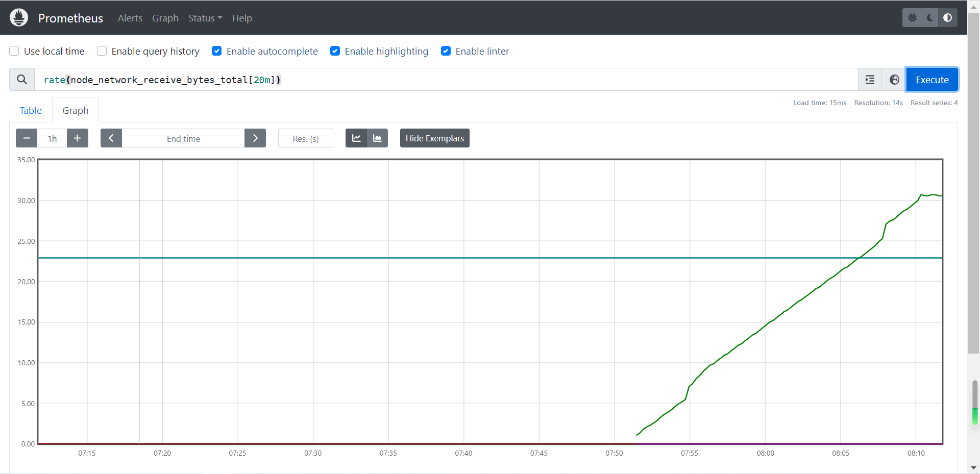Increase time range with plus button
Image resolution: width=980 pixels, height=474 pixels.
click(78, 138)
